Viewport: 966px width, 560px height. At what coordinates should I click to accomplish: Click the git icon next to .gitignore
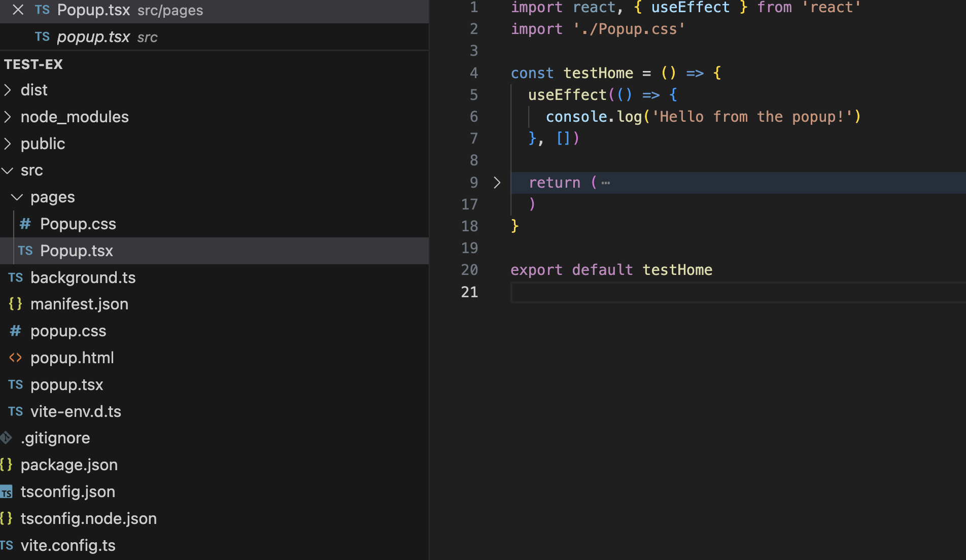(x=6, y=438)
